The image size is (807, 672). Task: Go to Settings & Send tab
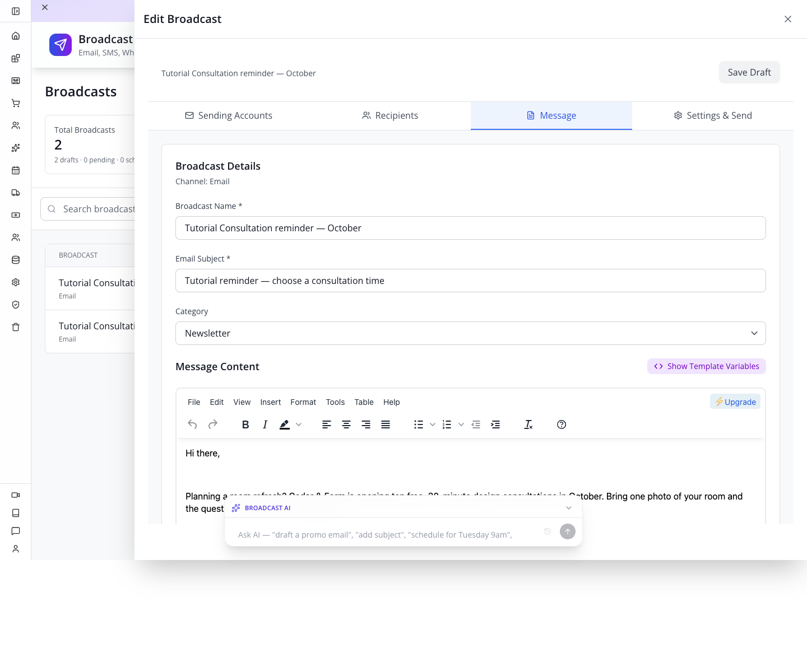pyautogui.click(x=713, y=115)
